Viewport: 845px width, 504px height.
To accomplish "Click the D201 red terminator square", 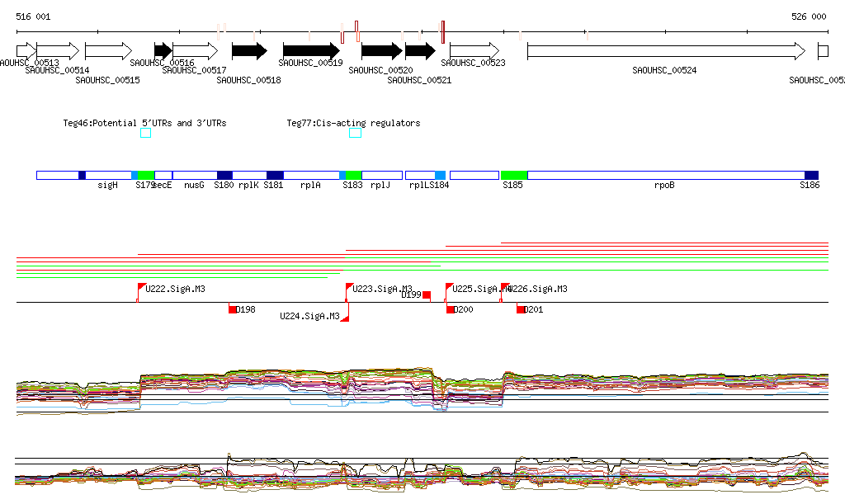I will tap(521, 309).
